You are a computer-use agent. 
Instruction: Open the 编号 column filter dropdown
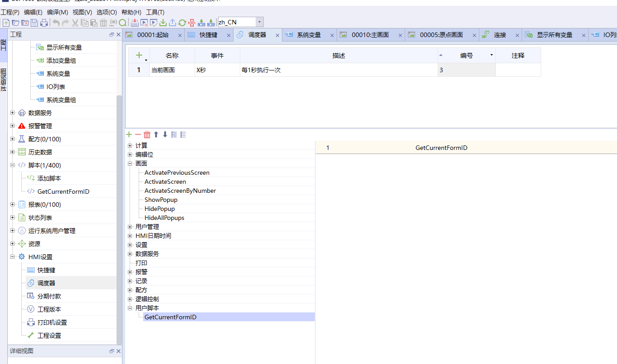coord(491,56)
